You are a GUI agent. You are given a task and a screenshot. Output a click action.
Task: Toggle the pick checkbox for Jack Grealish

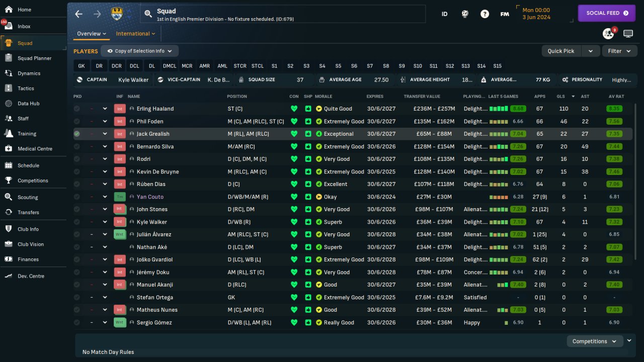(x=77, y=134)
